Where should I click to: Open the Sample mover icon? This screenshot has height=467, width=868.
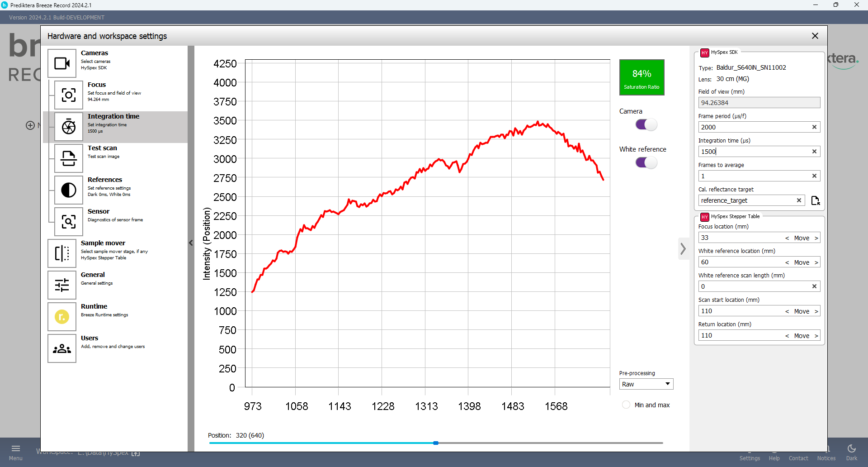point(62,253)
